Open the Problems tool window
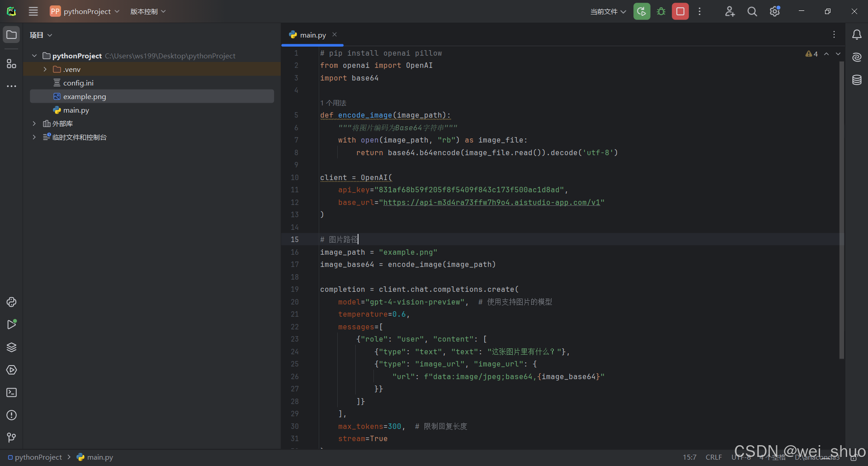This screenshot has height=466, width=868. click(11, 415)
